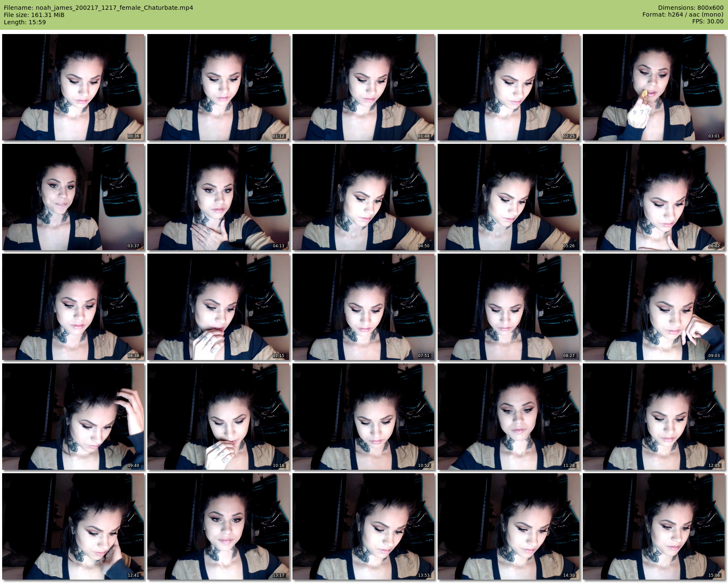Pick the preview frame at 14:30

pyautogui.click(x=509, y=526)
